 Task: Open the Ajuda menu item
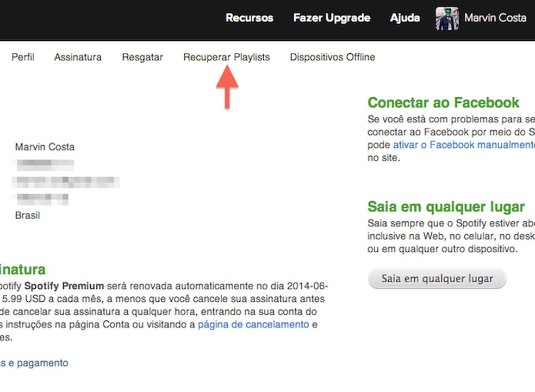(x=405, y=18)
